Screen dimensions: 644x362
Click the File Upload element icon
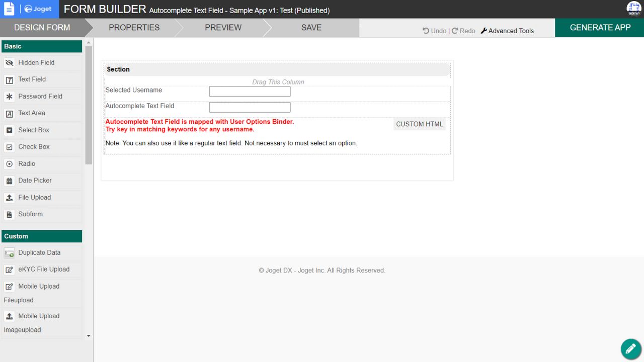coord(9,198)
